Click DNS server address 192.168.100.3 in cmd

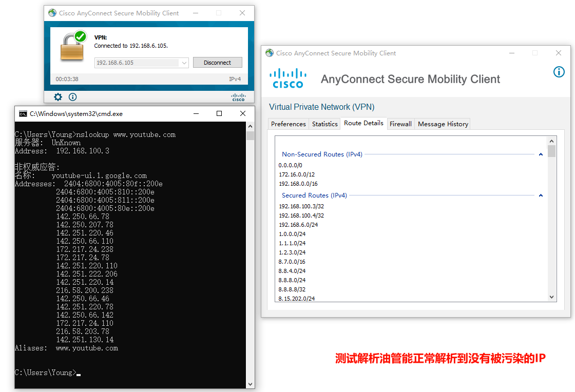click(83, 150)
